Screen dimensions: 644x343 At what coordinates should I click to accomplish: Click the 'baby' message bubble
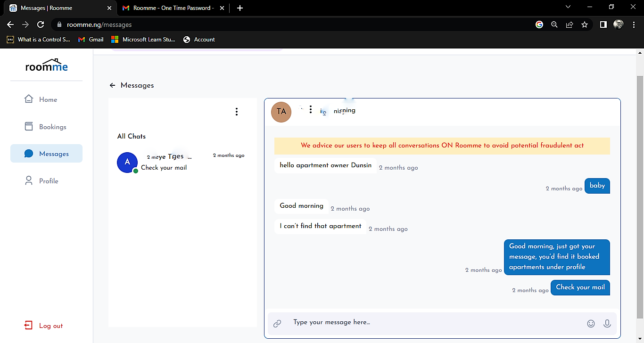click(x=597, y=186)
